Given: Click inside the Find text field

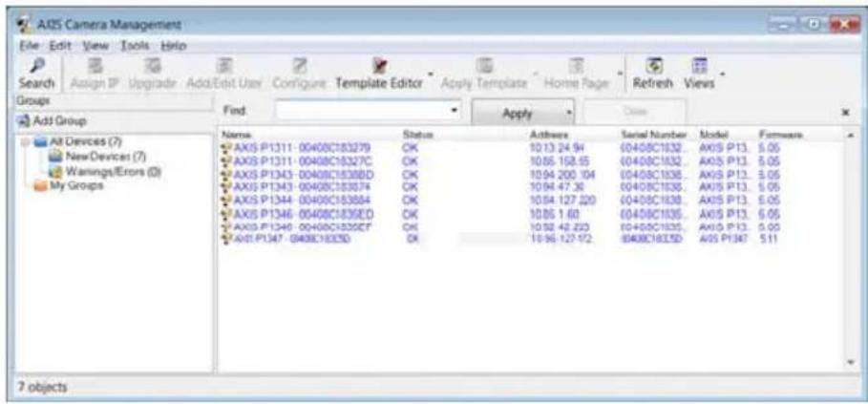Looking at the screenshot, I should point(362,111).
